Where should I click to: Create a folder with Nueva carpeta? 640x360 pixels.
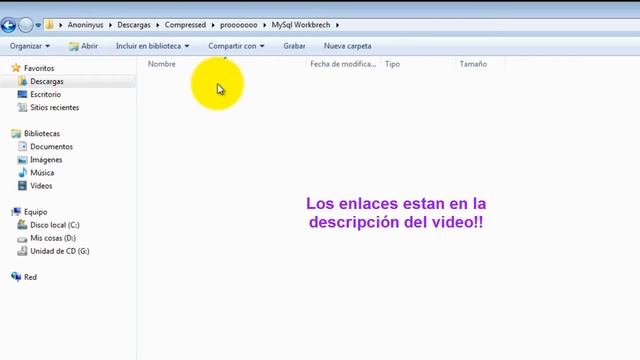[x=347, y=46]
